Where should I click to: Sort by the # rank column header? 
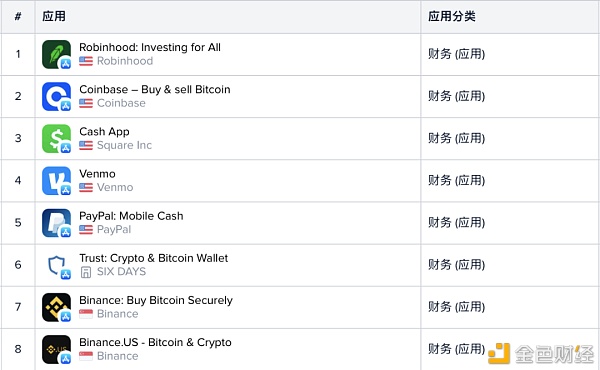pos(18,16)
